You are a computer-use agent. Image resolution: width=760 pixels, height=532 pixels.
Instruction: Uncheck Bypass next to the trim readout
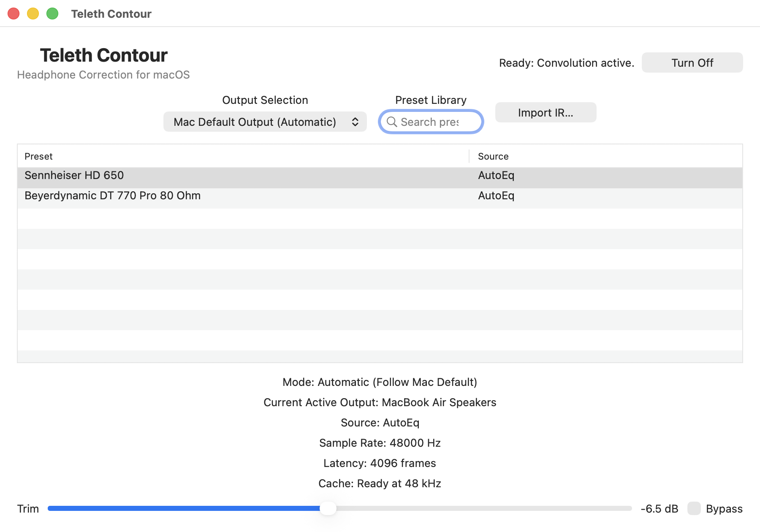coord(695,509)
